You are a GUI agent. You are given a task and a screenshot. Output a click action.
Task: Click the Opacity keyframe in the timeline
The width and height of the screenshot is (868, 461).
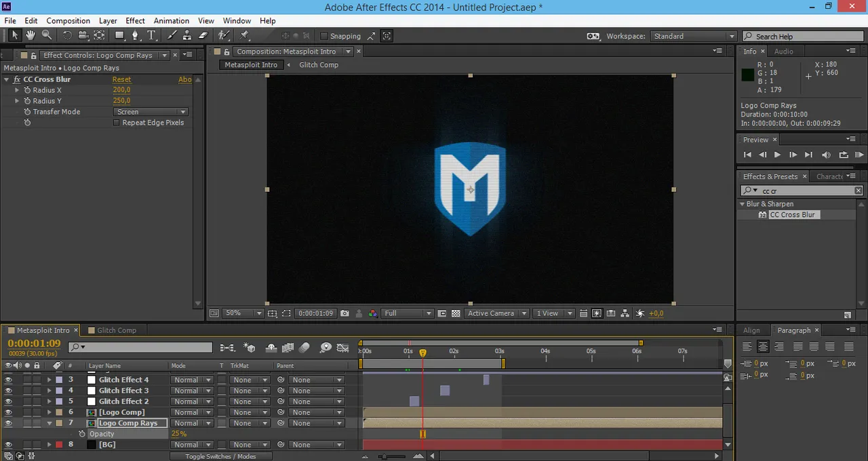click(422, 434)
